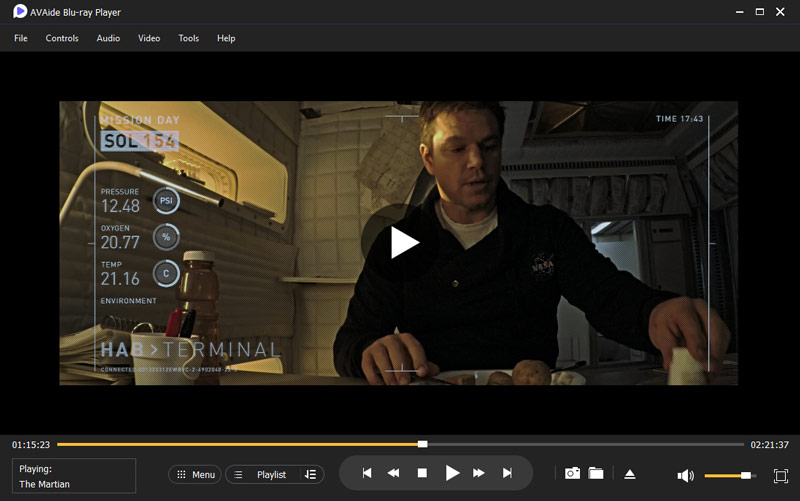Viewport: 800px width, 501px height.
Task: Open the snapshot folder
Action: point(595,473)
